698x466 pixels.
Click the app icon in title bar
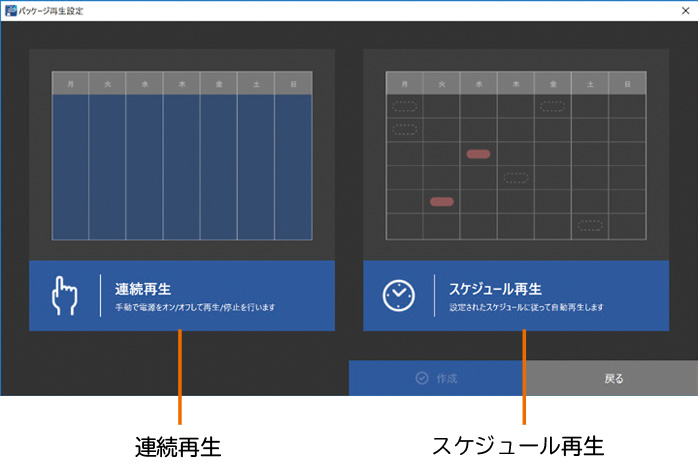click(x=10, y=10)
